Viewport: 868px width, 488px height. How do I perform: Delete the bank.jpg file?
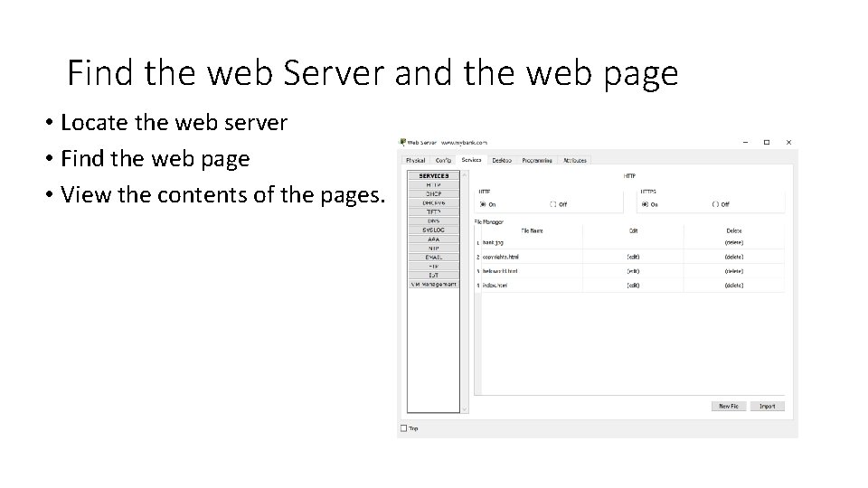[734, 242]
